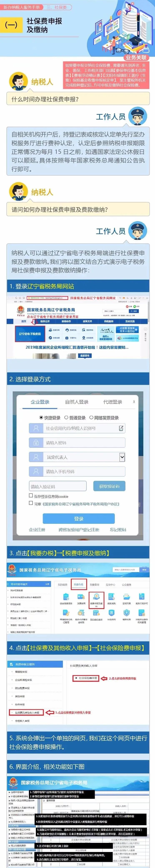
Task: Open the 我要办税 tab
Action: pos(78,585)
